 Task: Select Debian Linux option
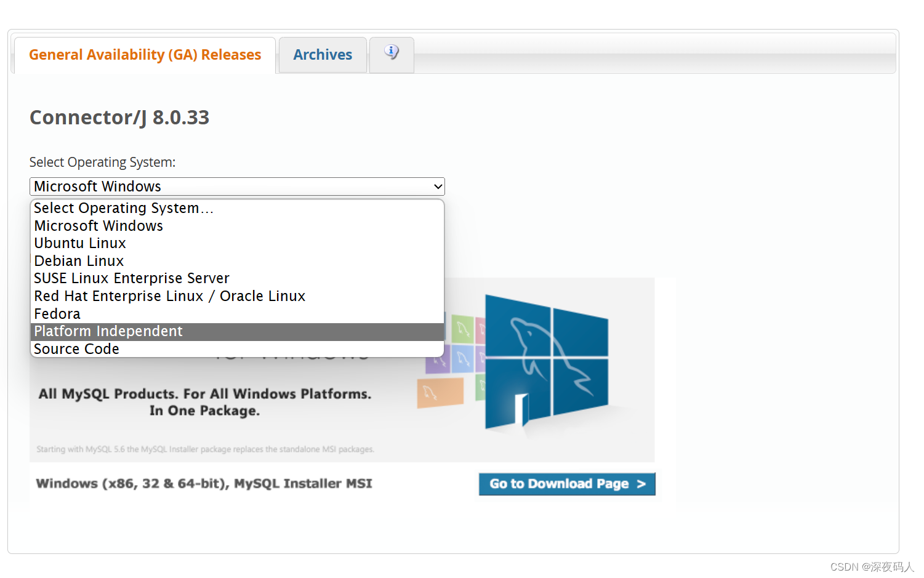click(x=237, y=261)
